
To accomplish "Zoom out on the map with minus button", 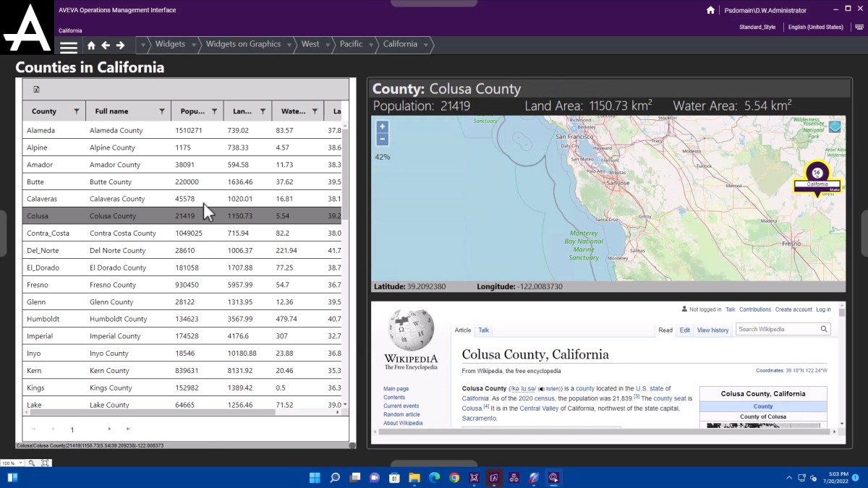I will [x=383, y=140].
